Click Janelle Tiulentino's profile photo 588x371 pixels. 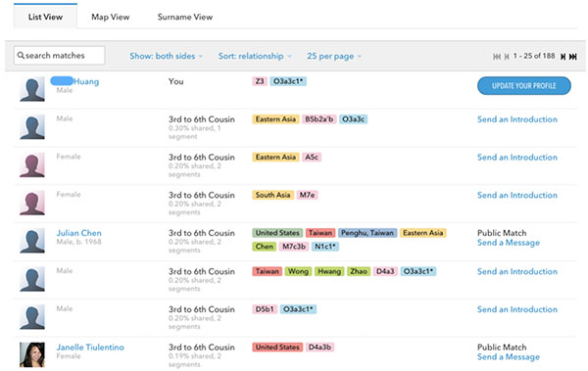[32, 354]
